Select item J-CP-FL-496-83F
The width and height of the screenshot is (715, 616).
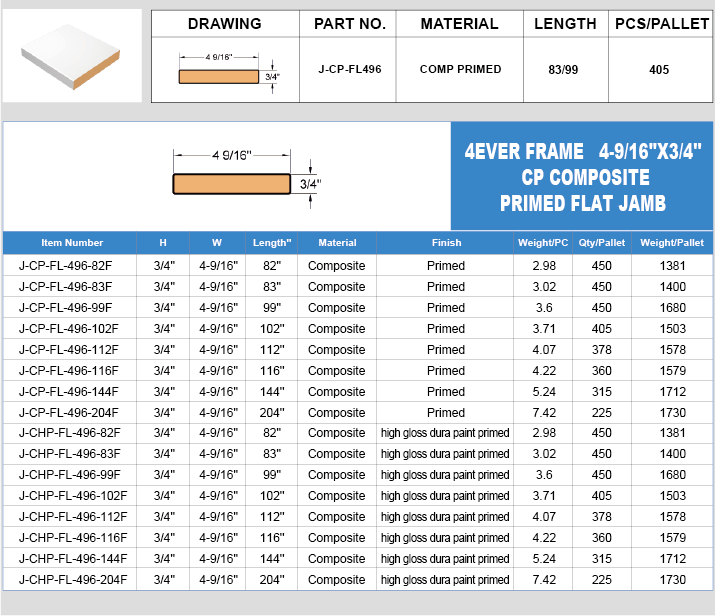coord(65,287)
